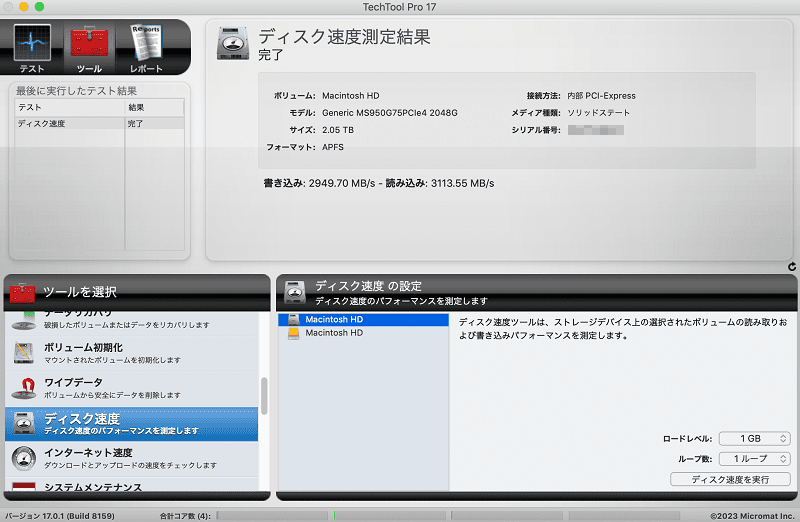This screenshot has width=800, height=522.
Task: Click the format value APFS
Action: tap(333, 147)
